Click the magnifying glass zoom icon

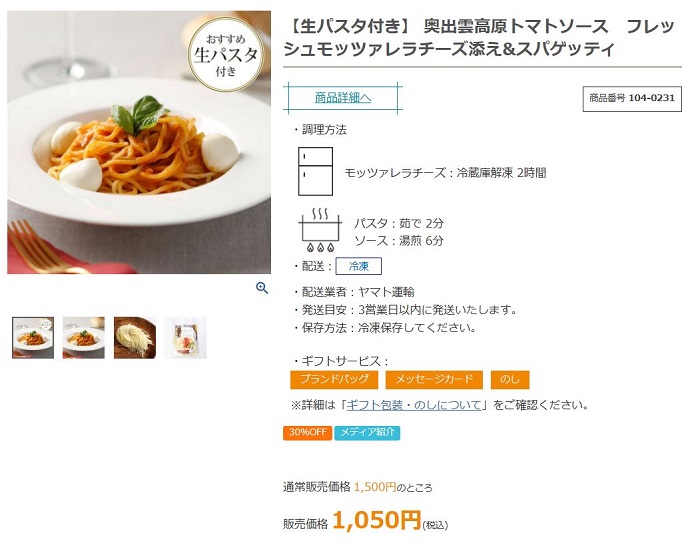pyautogui.click(x=262, y=288)
